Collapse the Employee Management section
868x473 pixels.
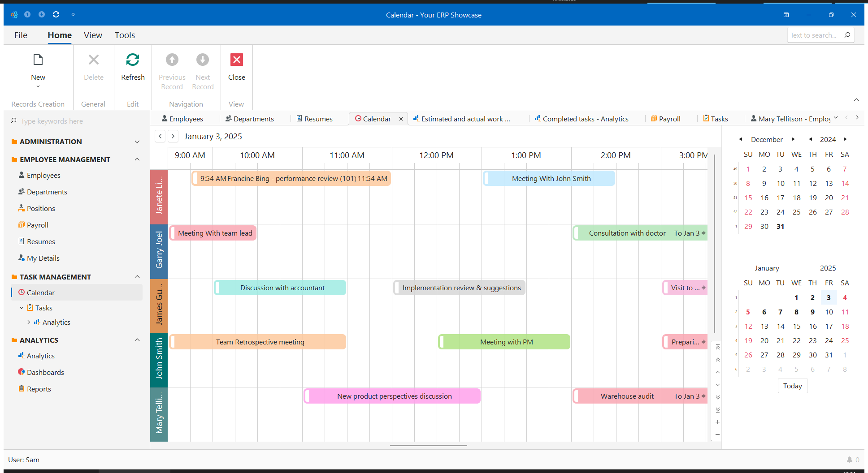[x=137, y=159]
